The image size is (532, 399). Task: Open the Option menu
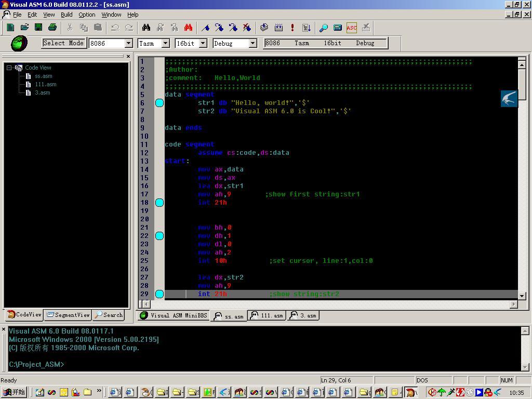pos(87,15)
